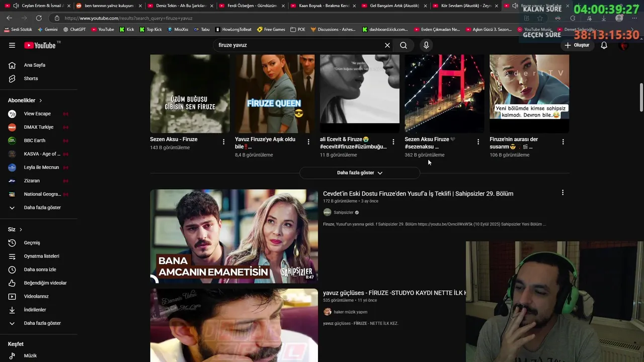Expand the Abonelikler section
Viewport: 644px width, 362px height.
pyautogui.click(x=25, y=101)
